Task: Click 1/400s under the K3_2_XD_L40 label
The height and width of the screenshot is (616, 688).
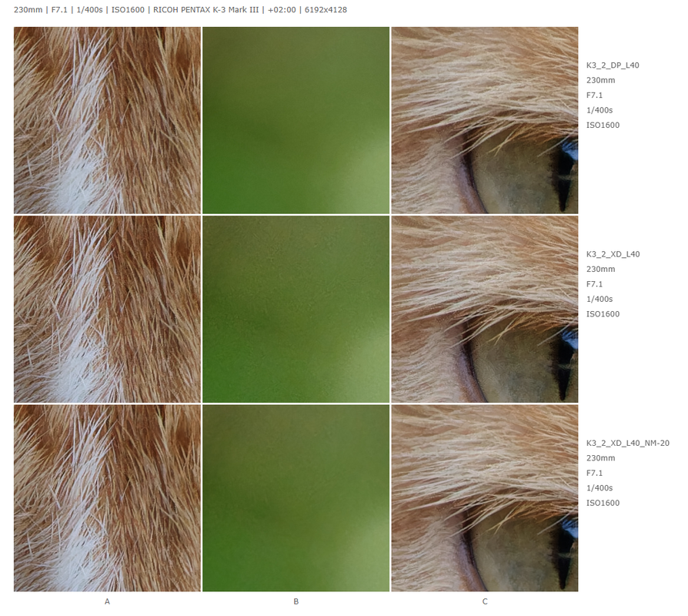Action: pos(599,299)
